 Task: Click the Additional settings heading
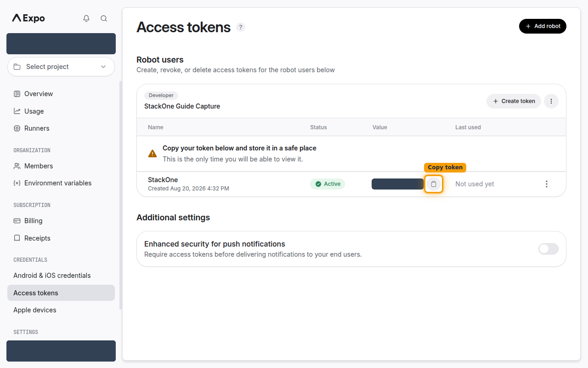tap(173, 218)
